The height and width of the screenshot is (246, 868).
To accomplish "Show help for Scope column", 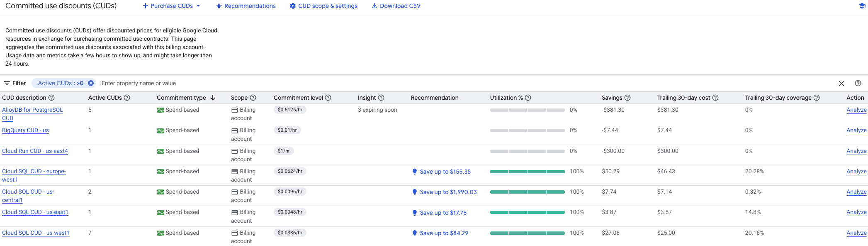I will tap(253, 98).
